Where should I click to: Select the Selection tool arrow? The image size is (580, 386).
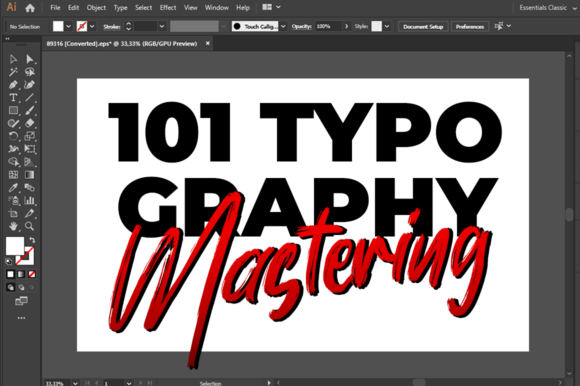pos(13,59)
